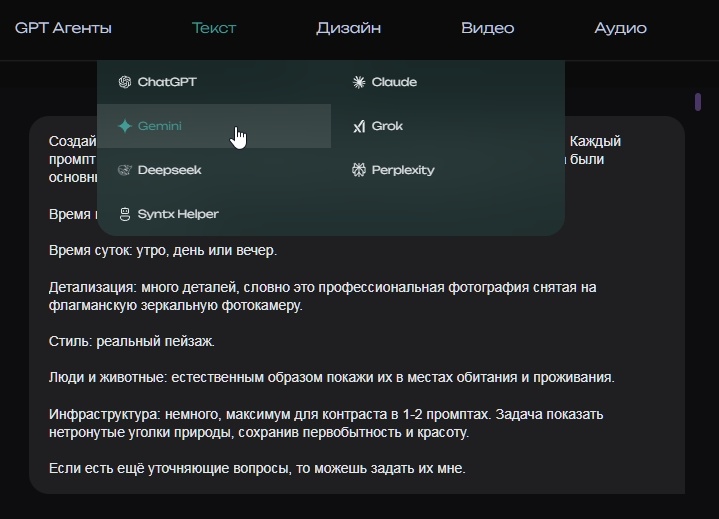This screenshot has width=719, height=519.
Task: Choose Gemini in the model list
Action: (214, 126)
